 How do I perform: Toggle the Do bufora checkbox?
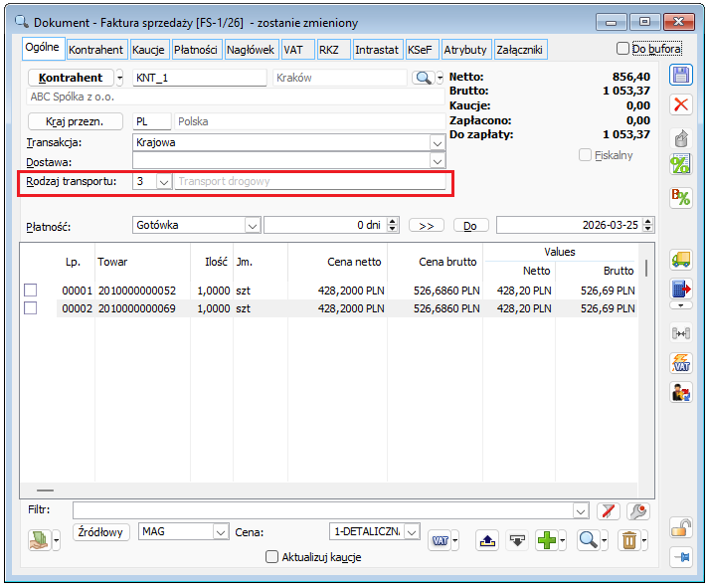[x=623, y=49]
